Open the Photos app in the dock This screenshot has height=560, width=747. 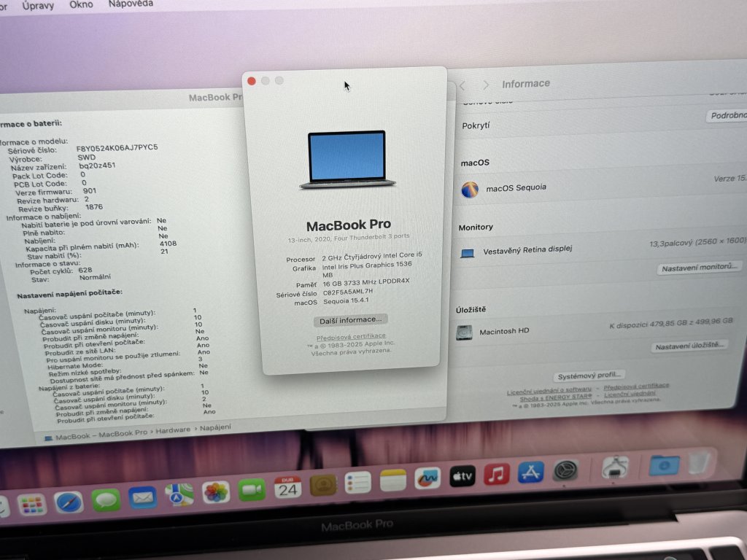click(216, 492)
